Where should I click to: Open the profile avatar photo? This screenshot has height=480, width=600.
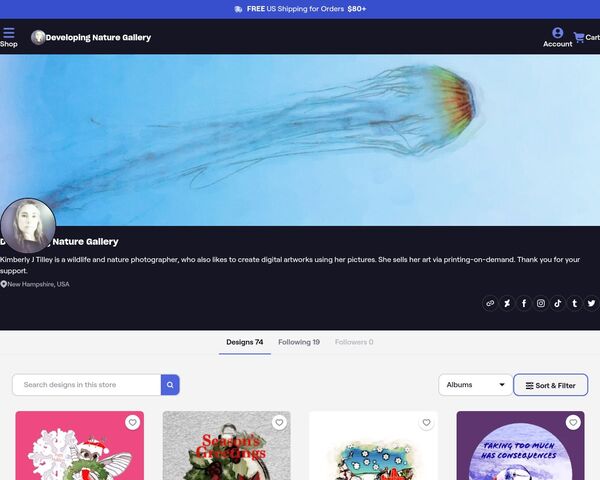(28, 225)
